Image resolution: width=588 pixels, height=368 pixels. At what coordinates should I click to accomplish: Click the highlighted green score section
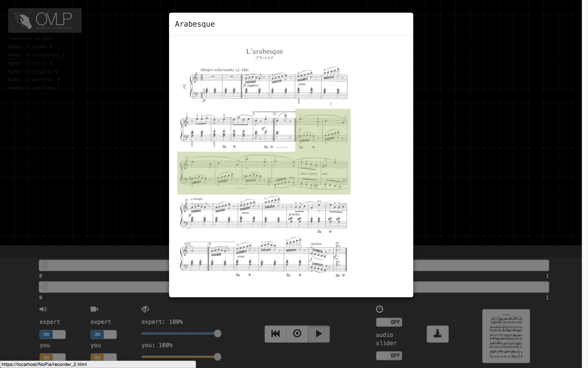coord(264,173)
